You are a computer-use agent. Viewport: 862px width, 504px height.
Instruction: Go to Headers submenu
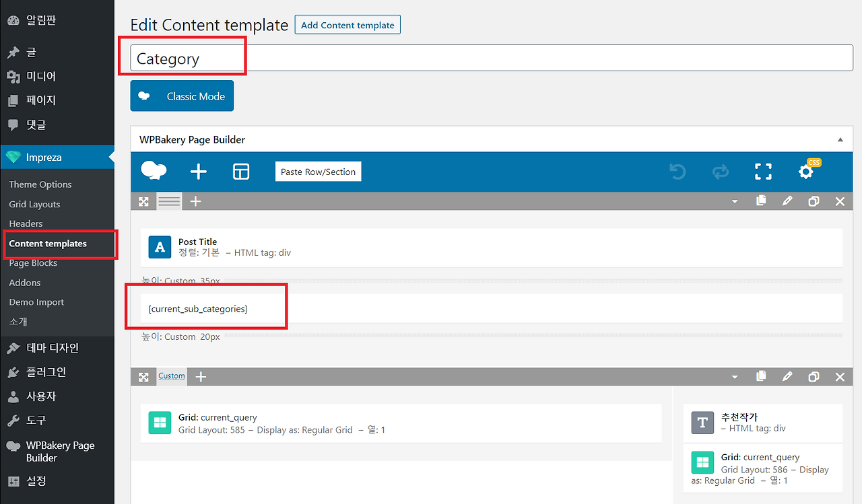[26, 223]
